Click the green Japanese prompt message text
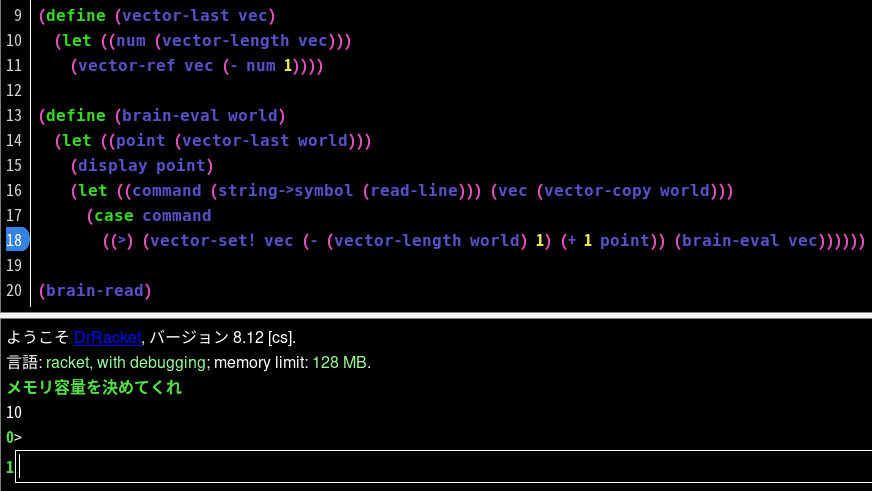The width and height of the screenshot is (872, 491). (x=94, y=387)
